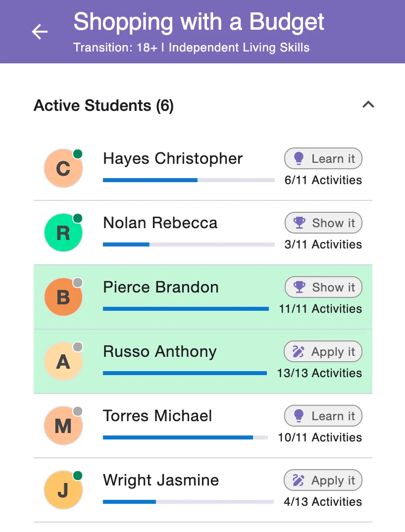
Task: Open Russo Anthony's A avatar
Action: point(63,361)
